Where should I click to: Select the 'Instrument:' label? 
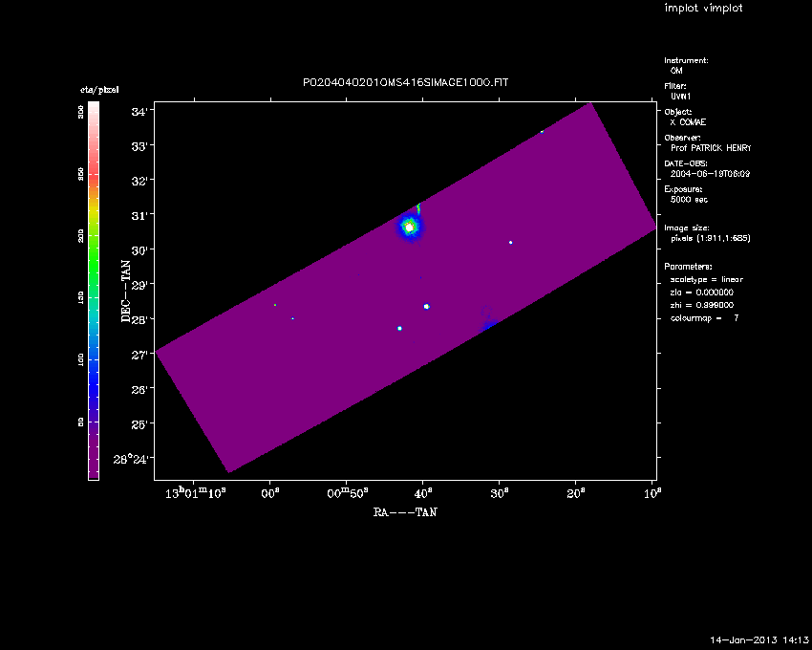coord(686,60)
